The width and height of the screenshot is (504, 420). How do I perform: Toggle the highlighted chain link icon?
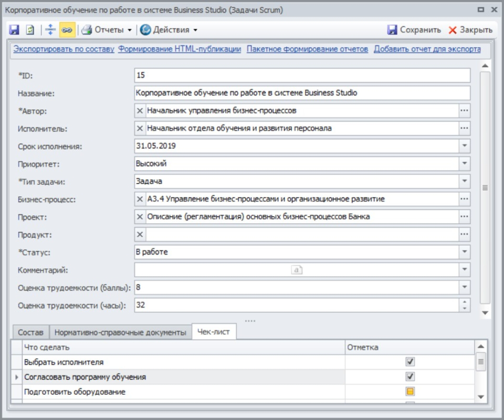67,30
